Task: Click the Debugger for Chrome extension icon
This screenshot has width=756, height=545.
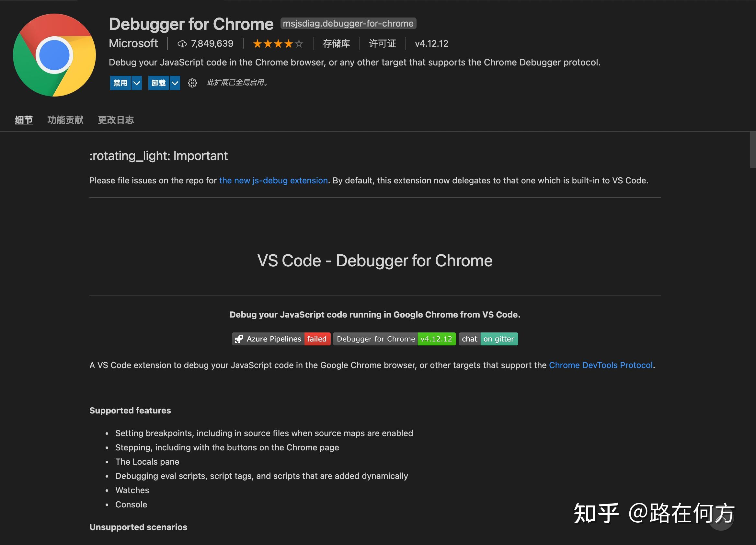Action: 54,54
